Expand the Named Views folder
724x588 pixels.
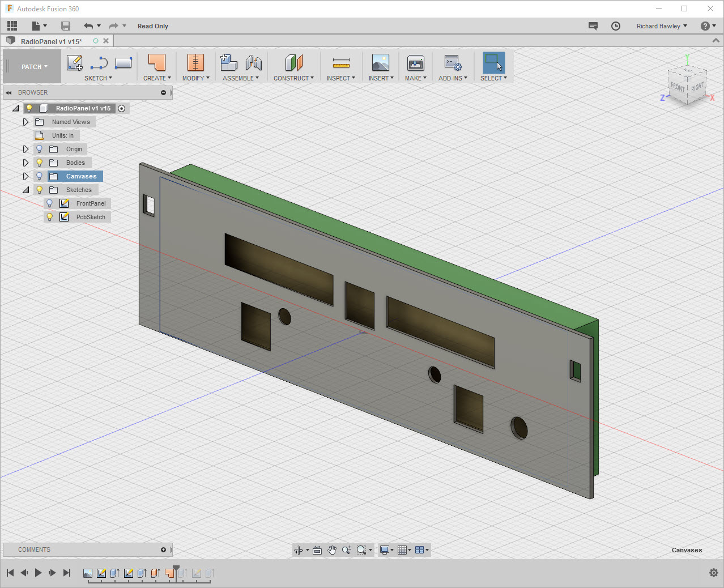(x=25, y=122)
